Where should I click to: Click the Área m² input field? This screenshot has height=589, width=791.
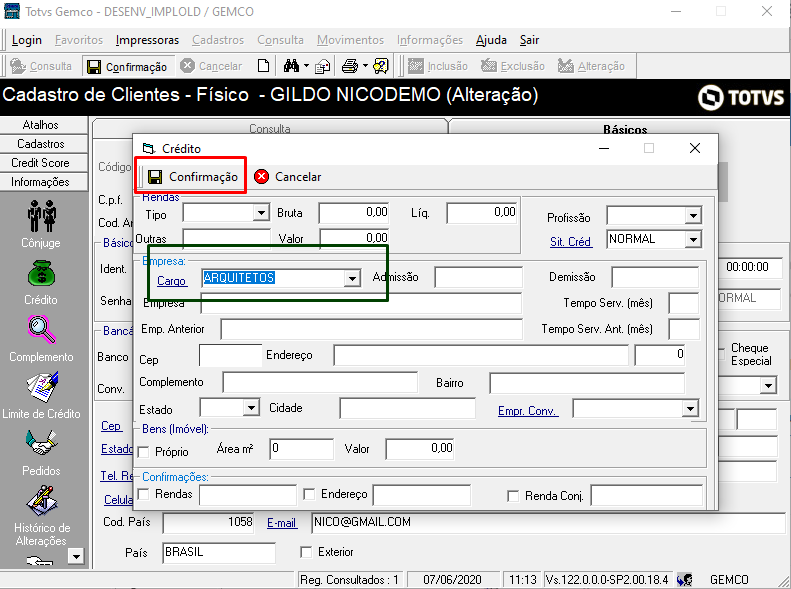pyautogui.click(x=302, y=449)
